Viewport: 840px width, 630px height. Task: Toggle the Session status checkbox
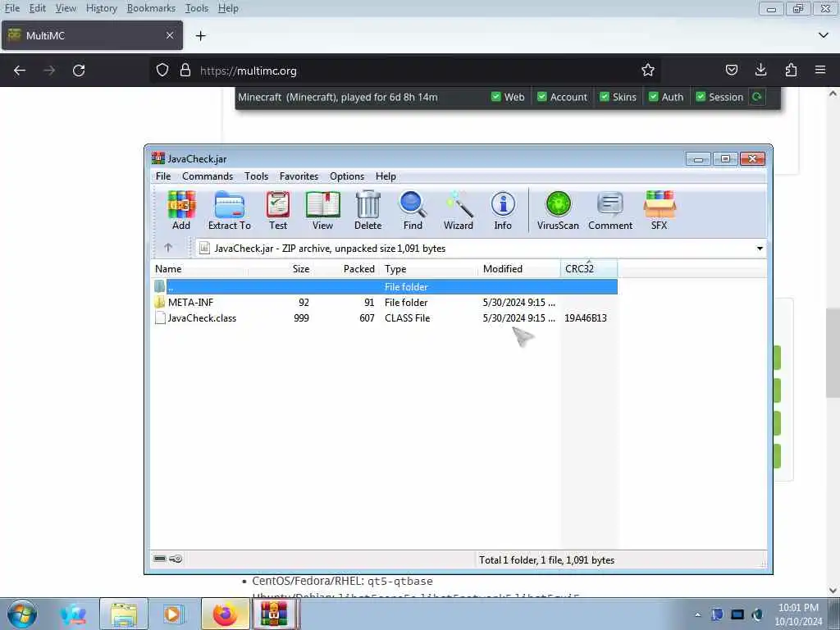coord(701,97)
